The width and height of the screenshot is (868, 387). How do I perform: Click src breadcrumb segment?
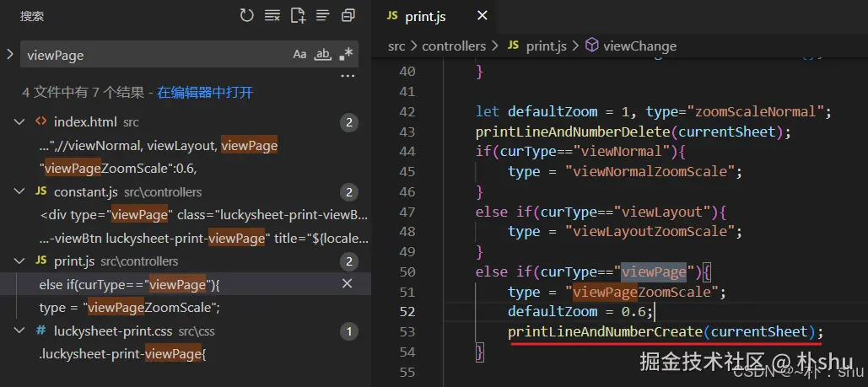tap(396, 46)
